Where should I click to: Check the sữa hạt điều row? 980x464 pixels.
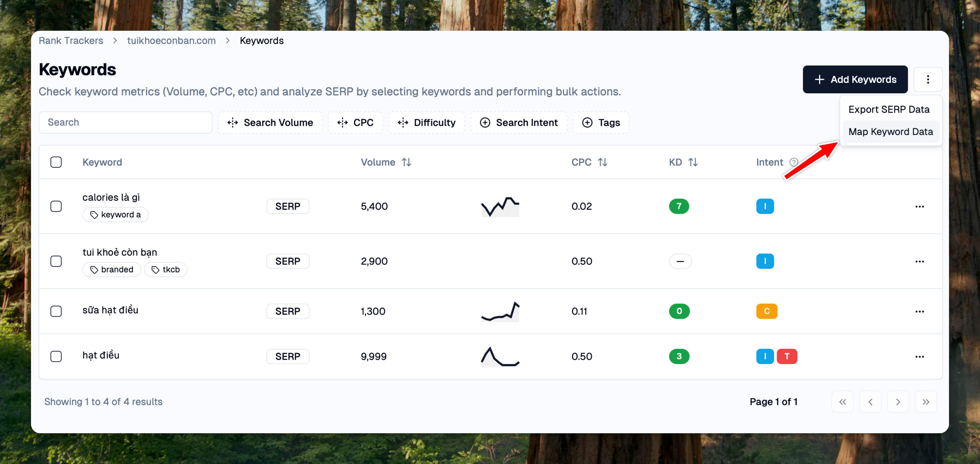coord(56,311)
